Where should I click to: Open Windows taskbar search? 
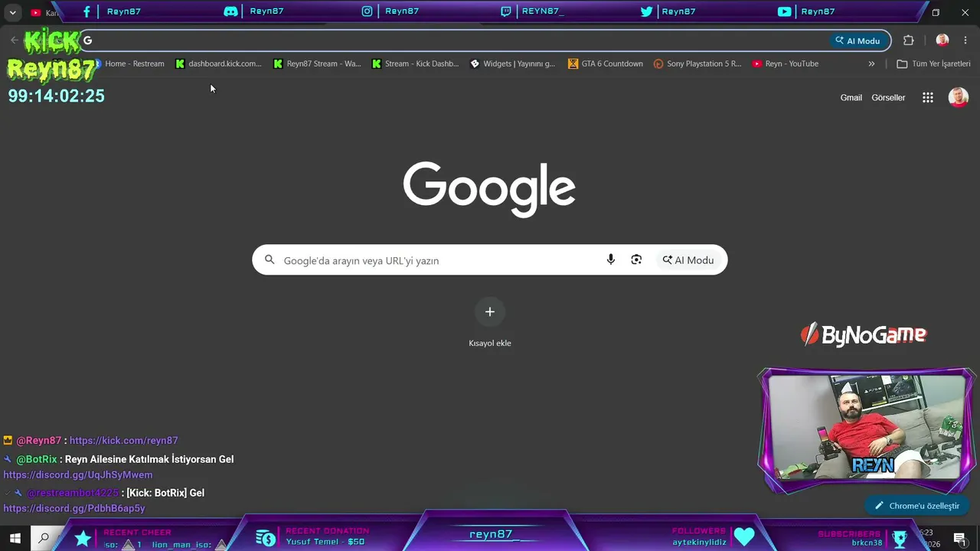click(x=44, y=539)
